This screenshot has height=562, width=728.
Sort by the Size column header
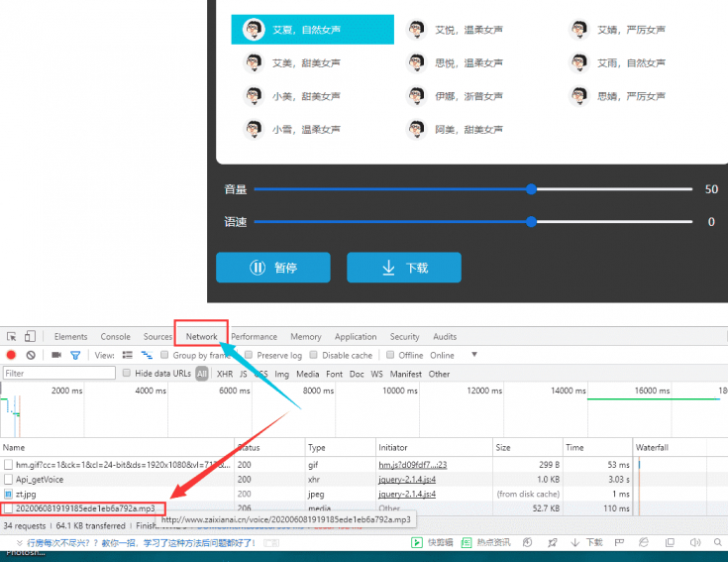coord(527,447)
